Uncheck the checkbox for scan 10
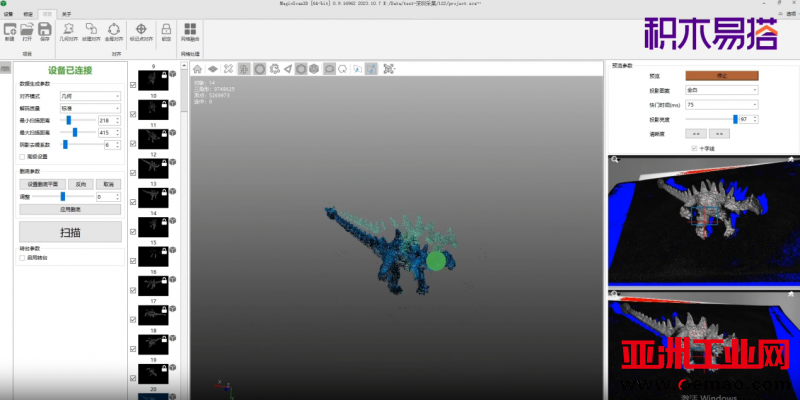The width and height of the screenshot is (800, 400). 133,114
